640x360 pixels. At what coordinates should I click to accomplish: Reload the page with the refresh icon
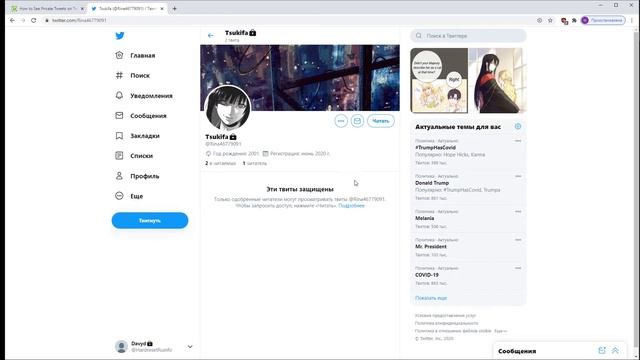(33, 20)
